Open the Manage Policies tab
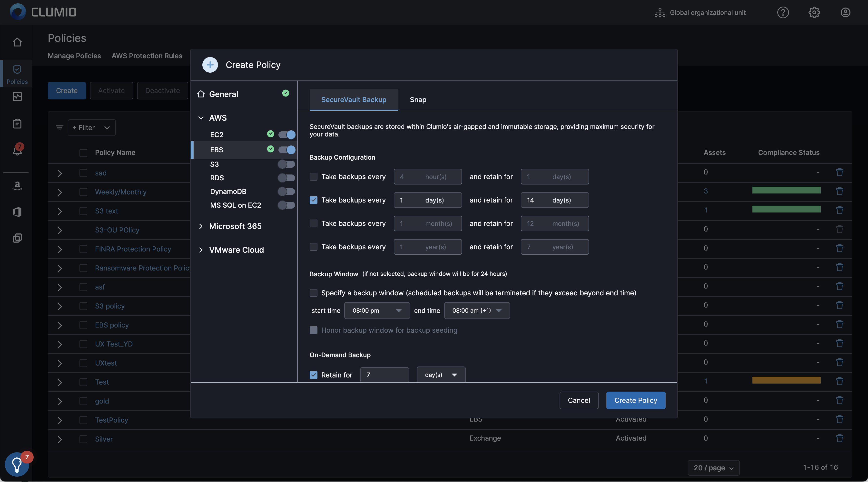The image size is (868, 482). (x=74, y=56)
